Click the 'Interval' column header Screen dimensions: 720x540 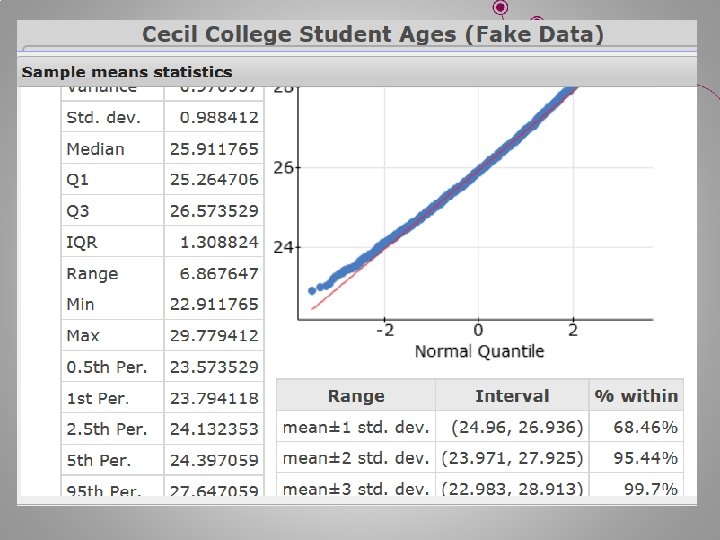(x=512, y=396)
